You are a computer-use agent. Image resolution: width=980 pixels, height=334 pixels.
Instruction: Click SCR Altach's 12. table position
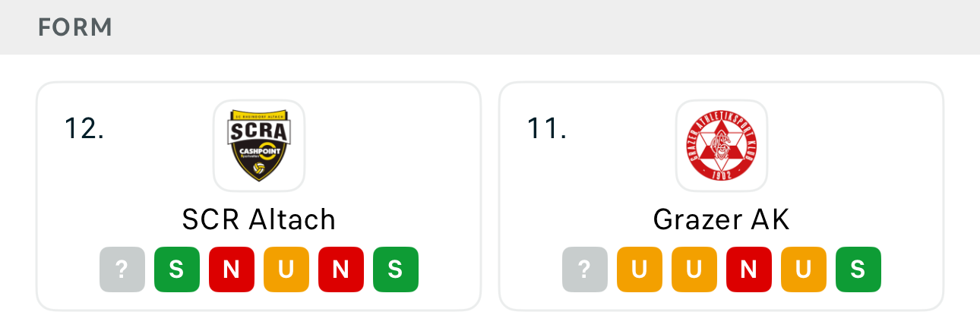point(84,128)
